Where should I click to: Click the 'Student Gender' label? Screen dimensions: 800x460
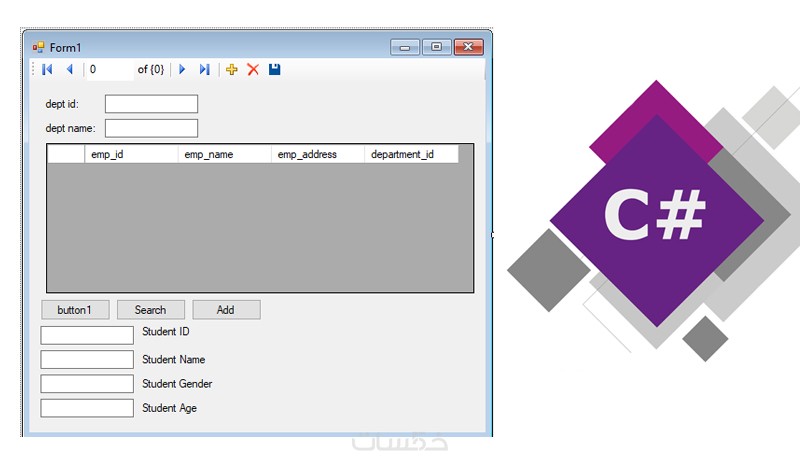pos(177,384)
